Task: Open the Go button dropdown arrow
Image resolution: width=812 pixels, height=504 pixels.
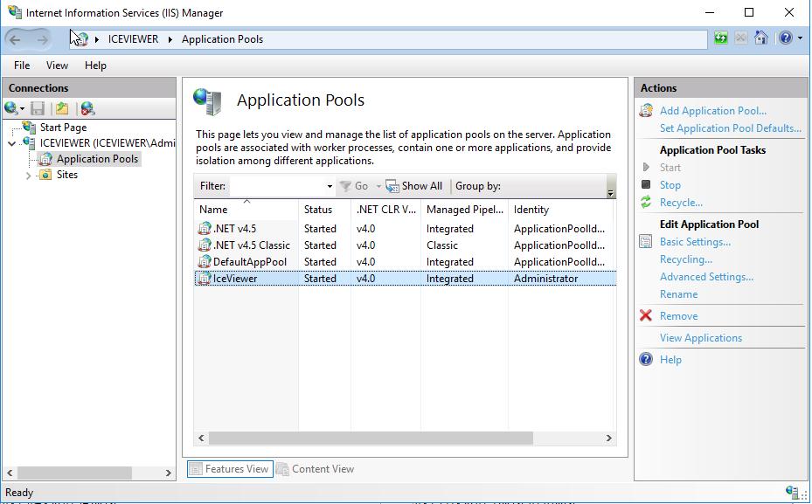Action: click(378, 186)
